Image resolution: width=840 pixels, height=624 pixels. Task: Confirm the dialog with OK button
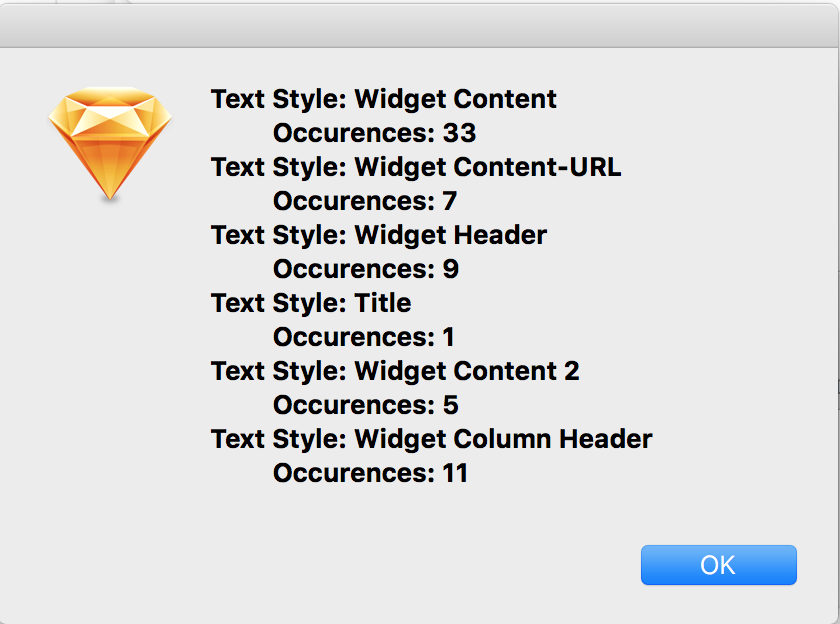point(718,565)
